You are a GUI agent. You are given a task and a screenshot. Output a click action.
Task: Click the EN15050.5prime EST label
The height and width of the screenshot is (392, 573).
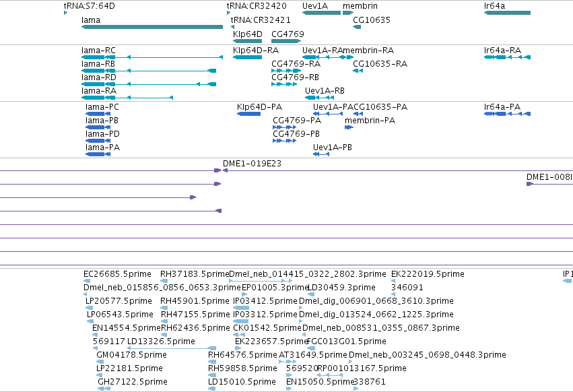coord(320,382)
